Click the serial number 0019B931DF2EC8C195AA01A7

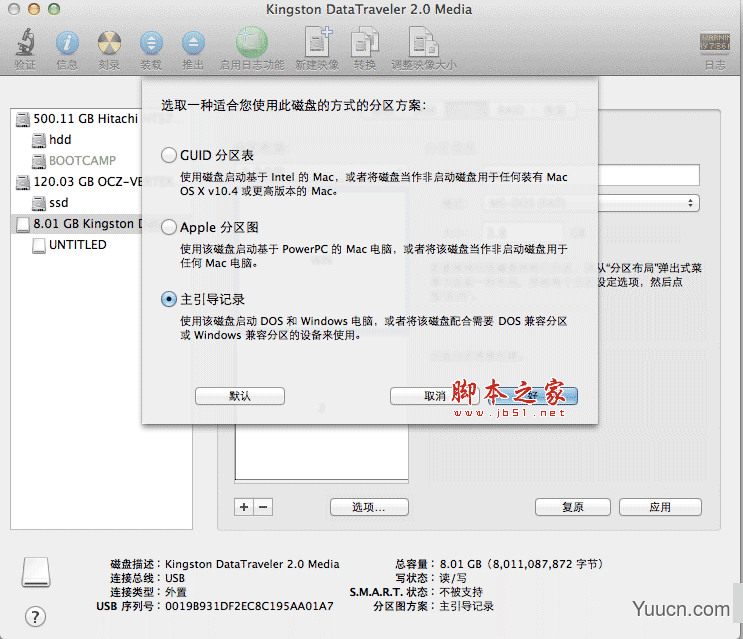click(x=249, y=606)
